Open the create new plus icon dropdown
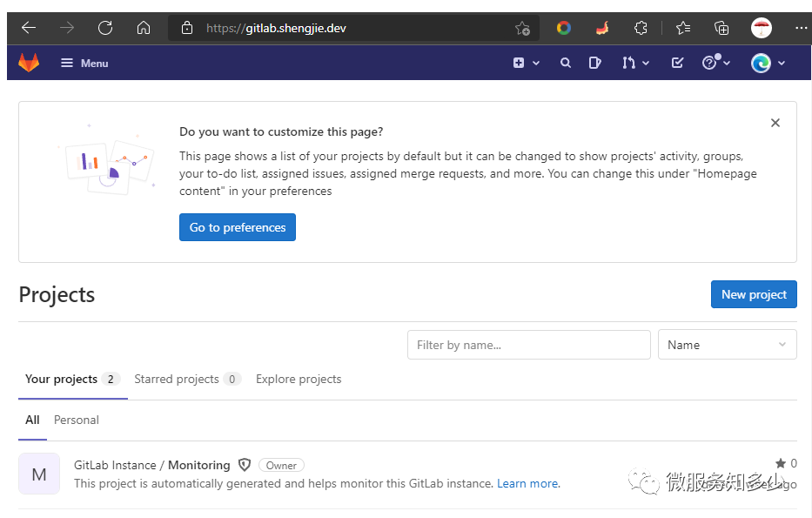This screenshot has height=518, width=812. click(527, 64)
